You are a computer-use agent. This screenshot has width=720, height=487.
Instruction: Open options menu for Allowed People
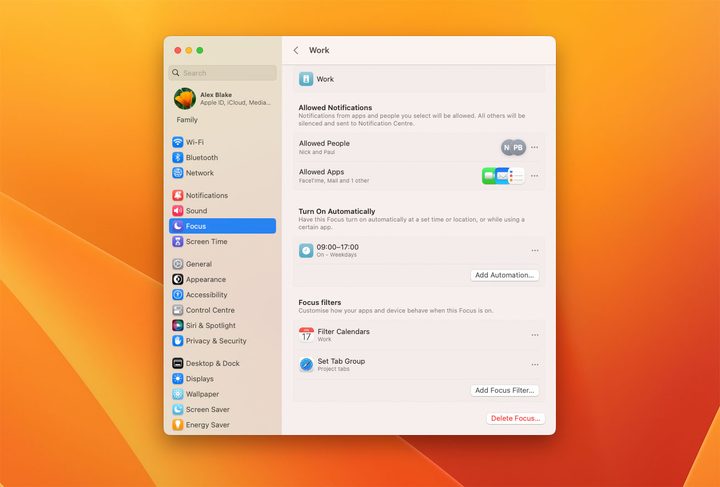click(534, 147)
